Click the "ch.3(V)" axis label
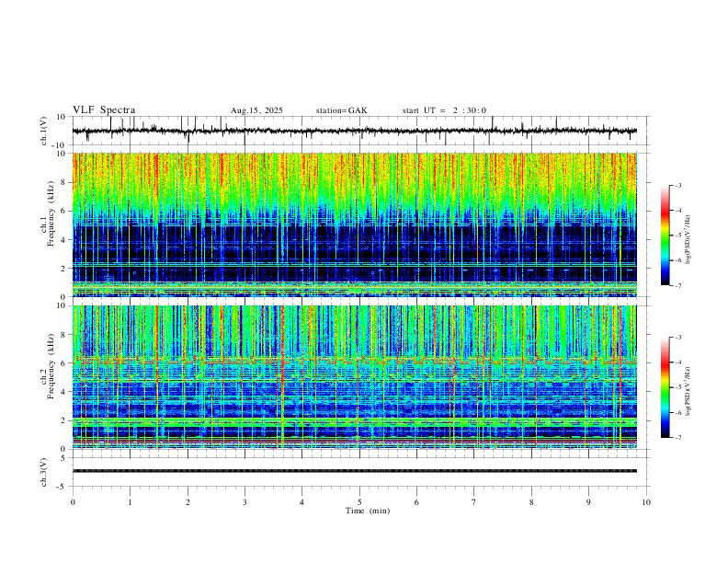This screenshot has height=563, width=728. pyautogui.click(x=44, y=472)
